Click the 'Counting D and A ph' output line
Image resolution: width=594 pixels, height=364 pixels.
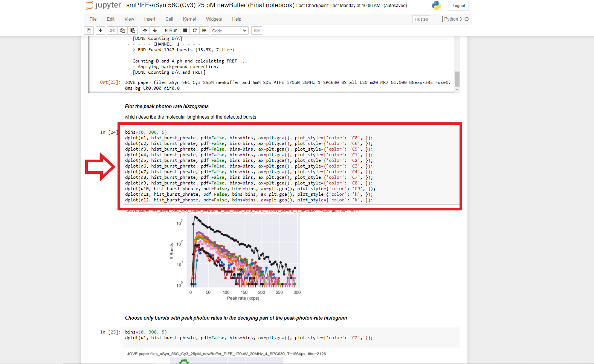[188, 61]
